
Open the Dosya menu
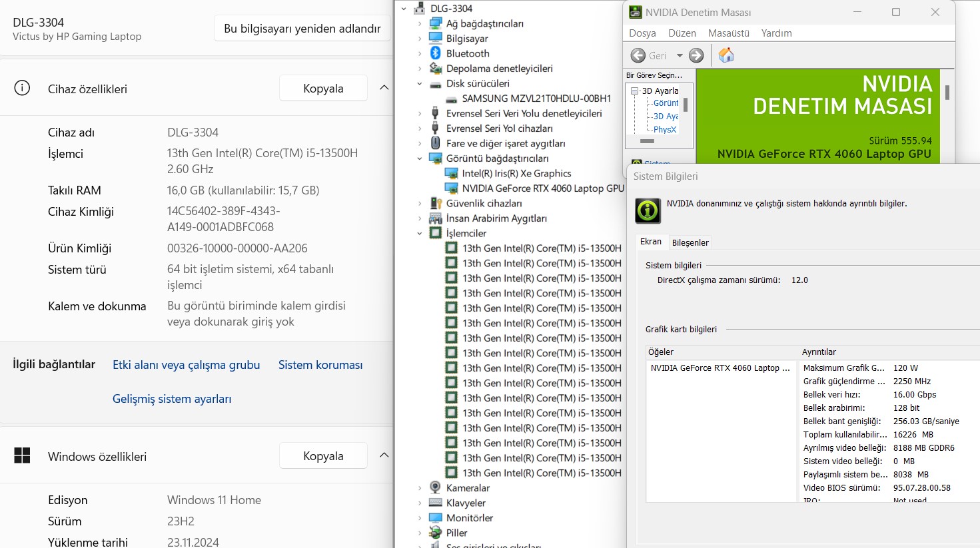point(642,33)
